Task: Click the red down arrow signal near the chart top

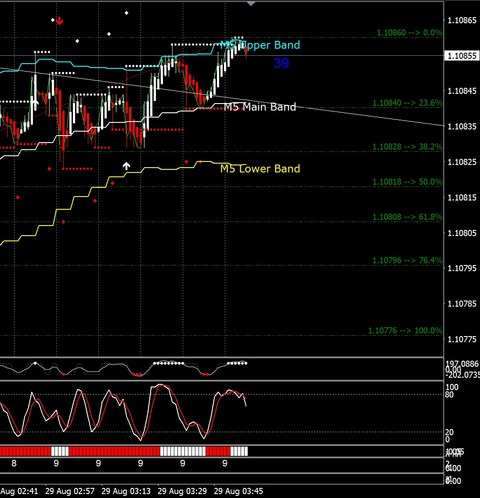Action: coord(60,21)
